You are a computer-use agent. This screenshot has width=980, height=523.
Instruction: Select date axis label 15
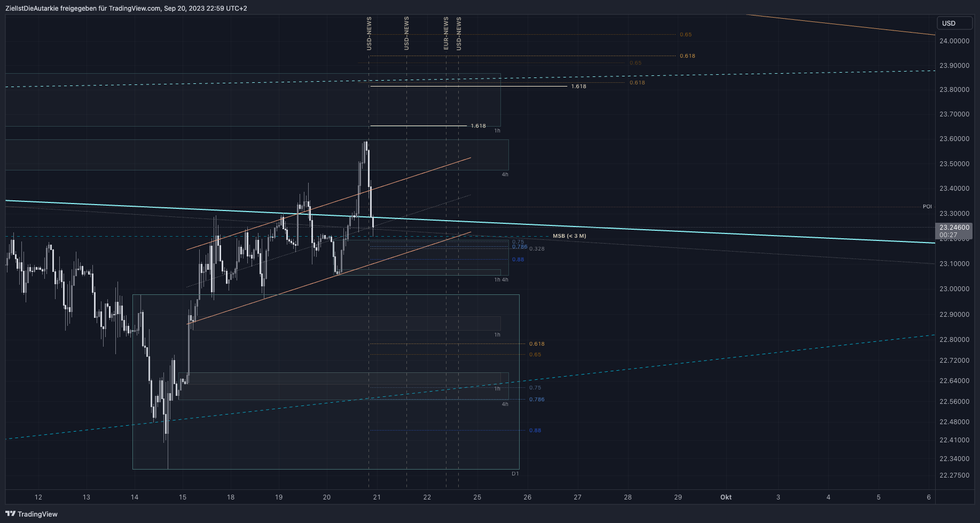[183, 497]
